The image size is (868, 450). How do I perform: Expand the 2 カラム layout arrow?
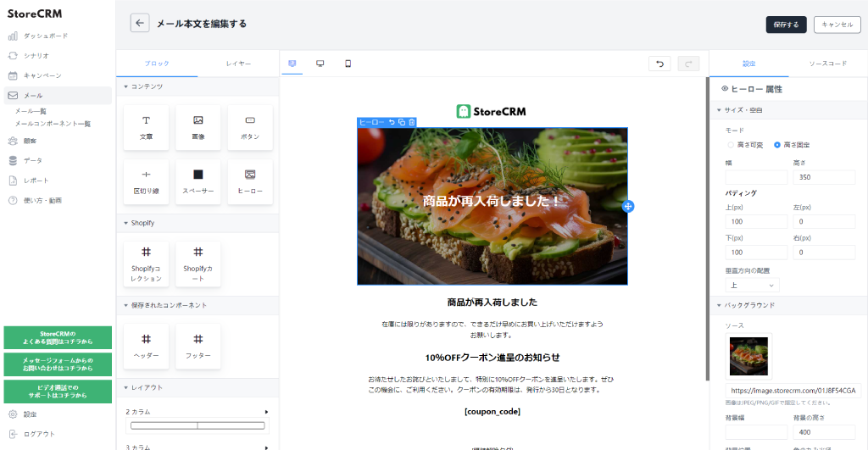pyautogui.click(x=266, y=412)
